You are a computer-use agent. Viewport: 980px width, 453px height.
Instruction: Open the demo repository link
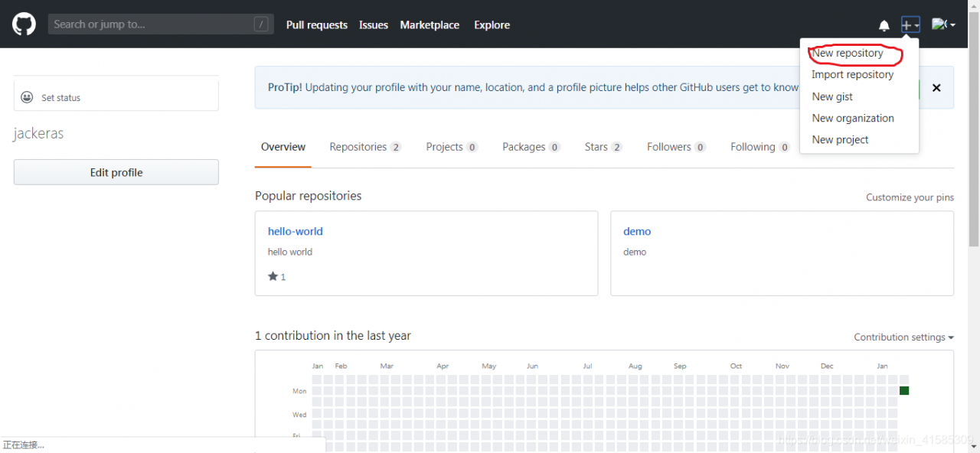637,231
